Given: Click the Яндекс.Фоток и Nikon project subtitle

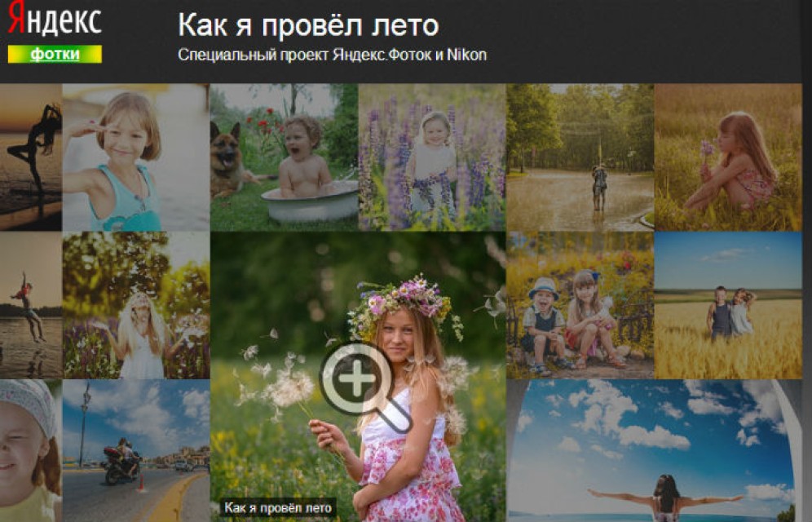Looking at the screenshot, I should [332, 55].
